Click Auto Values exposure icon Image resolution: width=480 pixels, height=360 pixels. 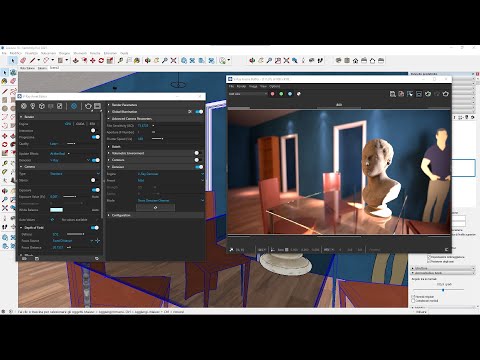[x=52, y=220]
